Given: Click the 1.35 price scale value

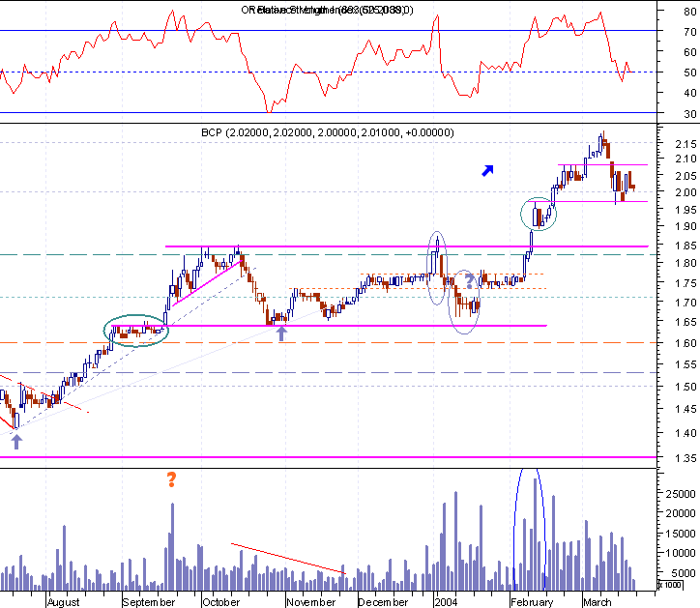Looking at the screenshot, I should [x=685, y=458].
